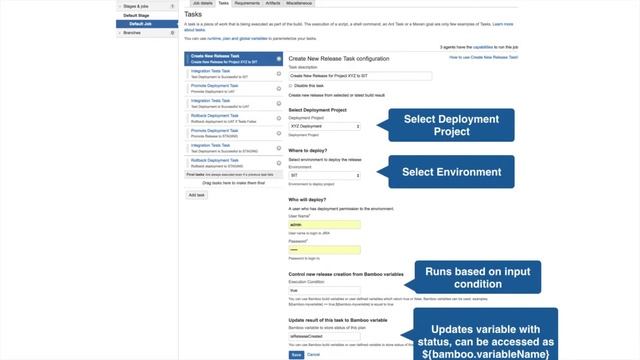Screen dimensions: 640x360
Task: Select Rollback Deployment Task for STAGING
Action: click(x=233, y=163)
